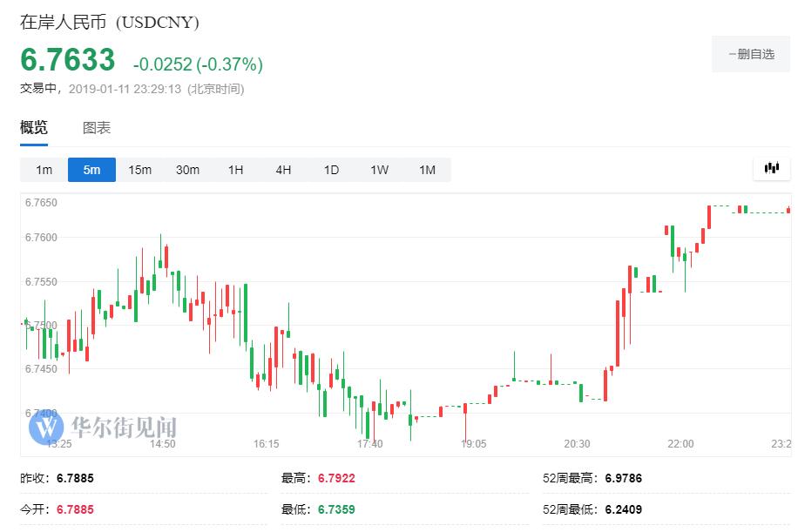Click the current price 6.7633

pyautogui.click(x=68, y=60)
